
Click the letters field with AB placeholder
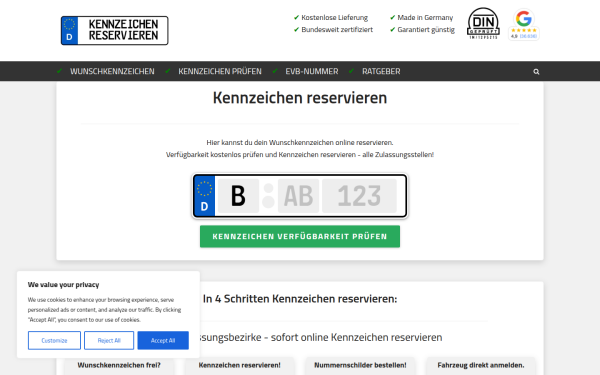[x=298, y=196]
